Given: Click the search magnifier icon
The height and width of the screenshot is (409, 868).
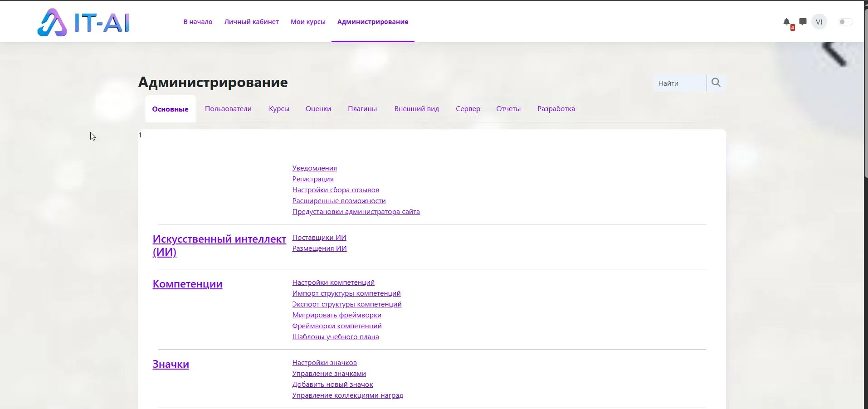Looking at the screenshot, I should click(x=716, y=83).
